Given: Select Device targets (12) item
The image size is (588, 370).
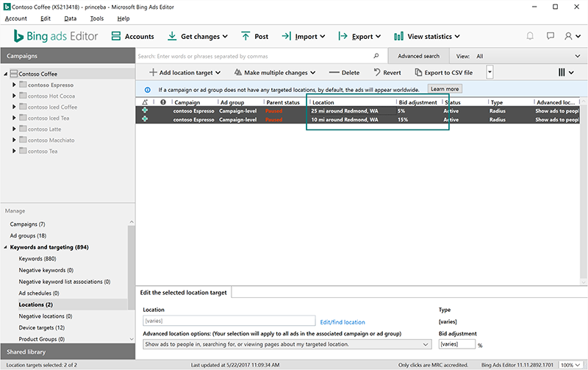Looking at the screenshot, I should tap(42, 327).
